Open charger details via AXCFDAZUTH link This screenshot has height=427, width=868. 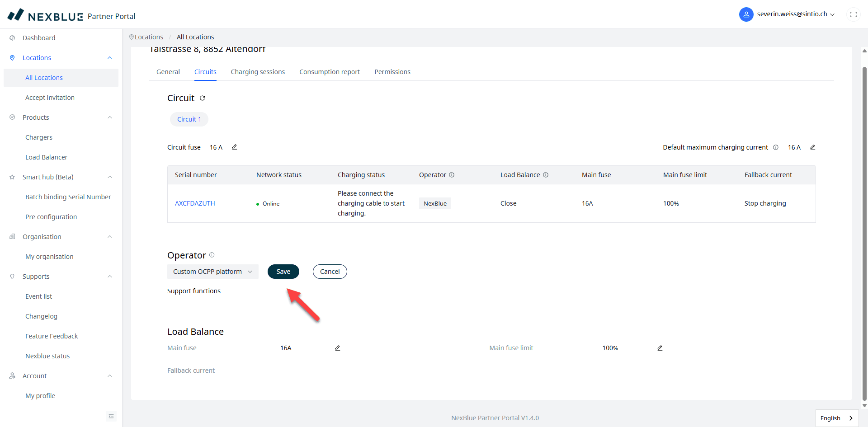[x=195, y=203]
